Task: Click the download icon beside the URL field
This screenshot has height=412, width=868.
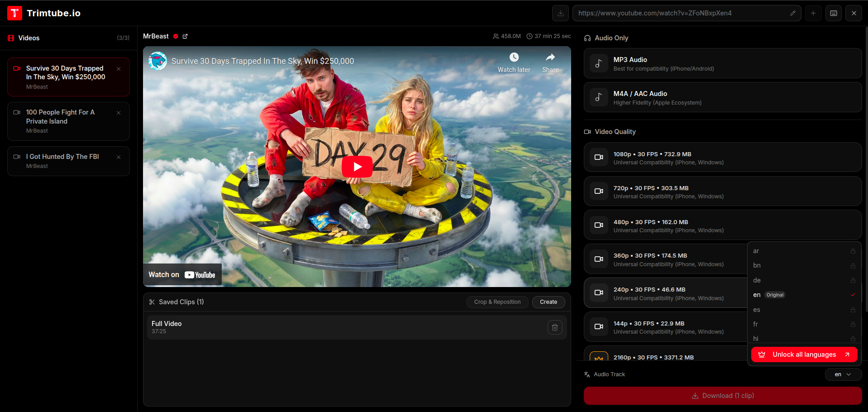Action: [x=560, y=13]
